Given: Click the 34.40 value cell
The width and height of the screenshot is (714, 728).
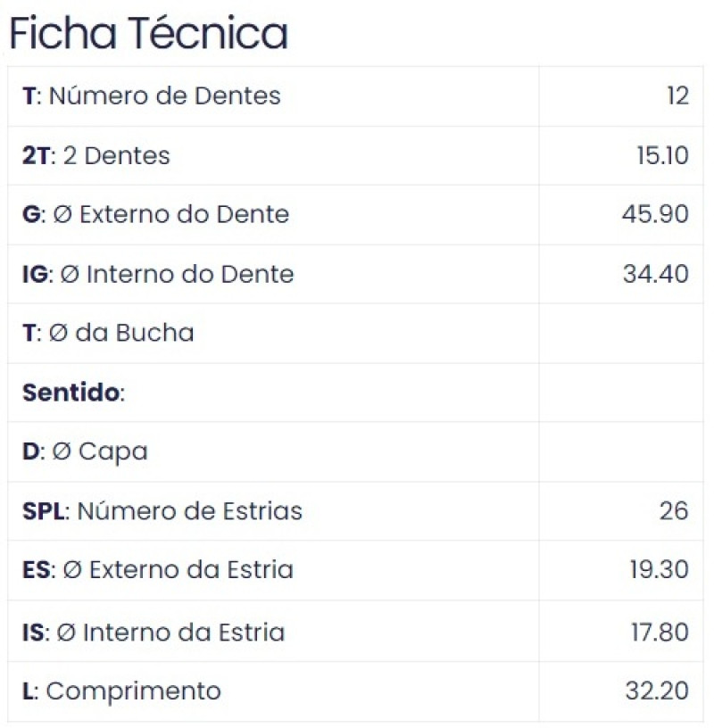Looking at the screenshot, I should pos(655,274).
